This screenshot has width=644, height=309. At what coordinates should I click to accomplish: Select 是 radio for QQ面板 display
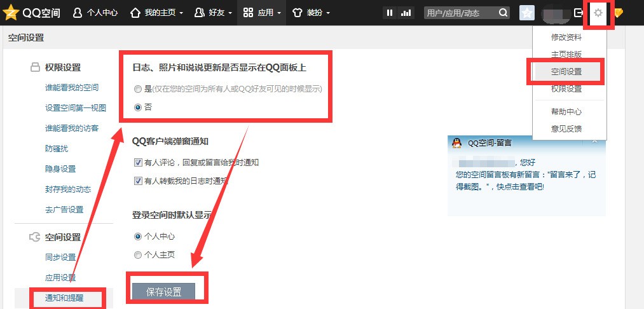137,89
